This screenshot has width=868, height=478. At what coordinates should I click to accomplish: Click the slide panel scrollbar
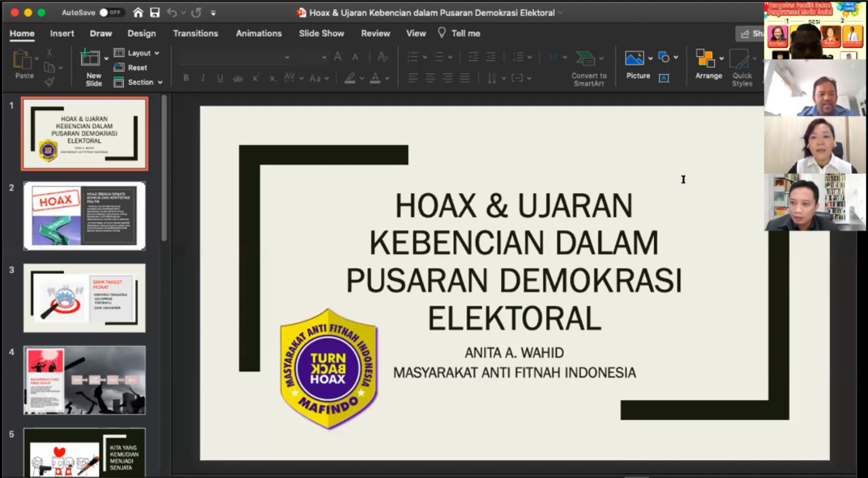pyautogui.click(x=164, y=169)
